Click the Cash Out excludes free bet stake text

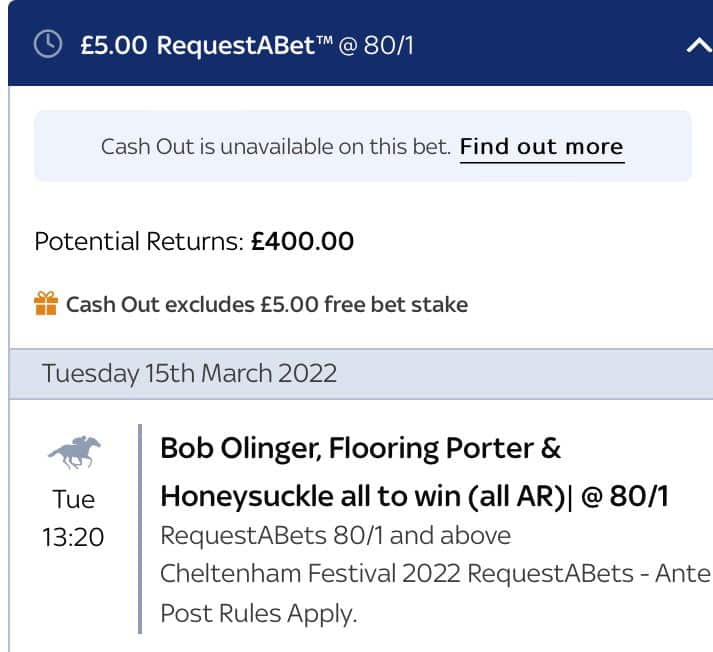point(267,304)
